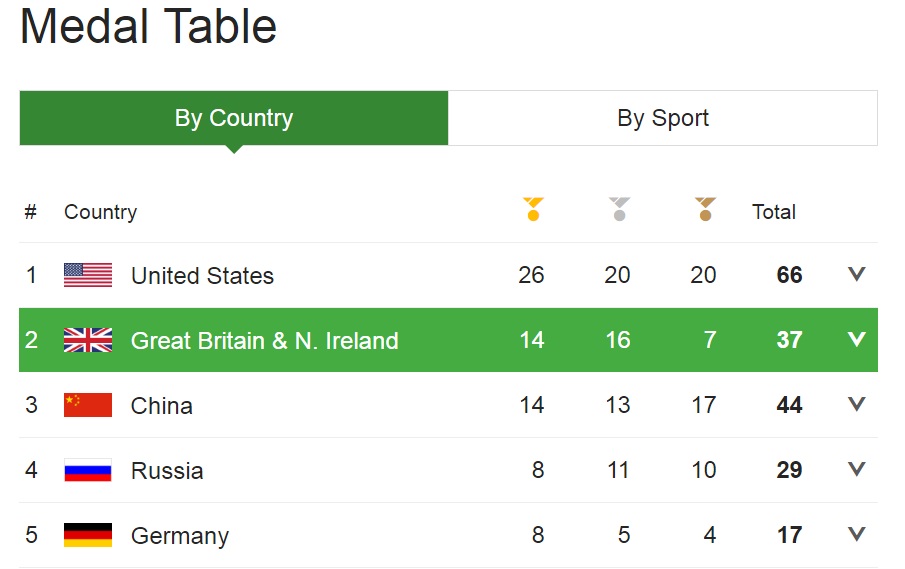Click the bronze medal column icon
This screenshot has width=905, height=569.
pos(705,209)
